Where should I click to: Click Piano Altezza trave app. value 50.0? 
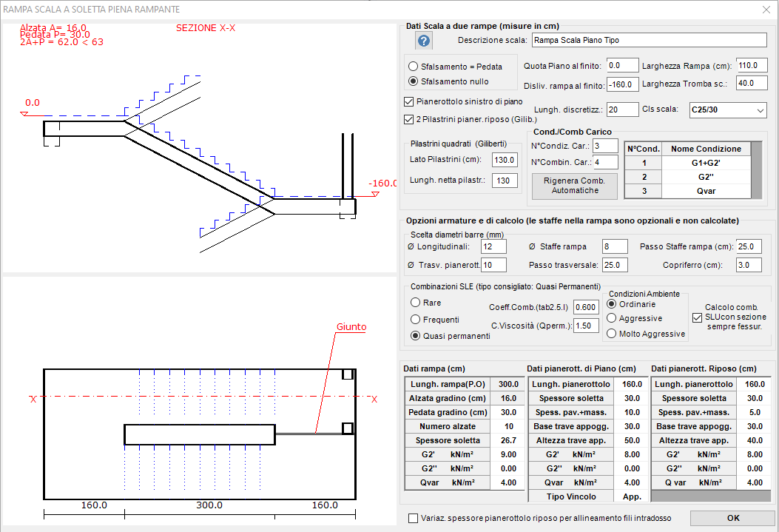click(632, 440)
